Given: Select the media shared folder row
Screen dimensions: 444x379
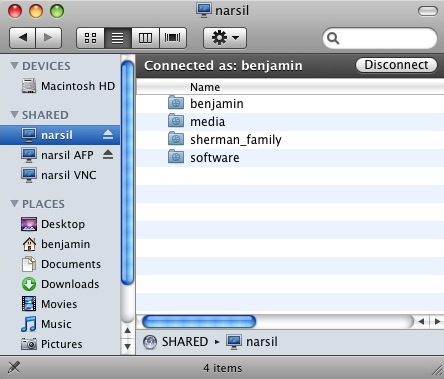Looking at the screenshot, I should coord(290,122).
